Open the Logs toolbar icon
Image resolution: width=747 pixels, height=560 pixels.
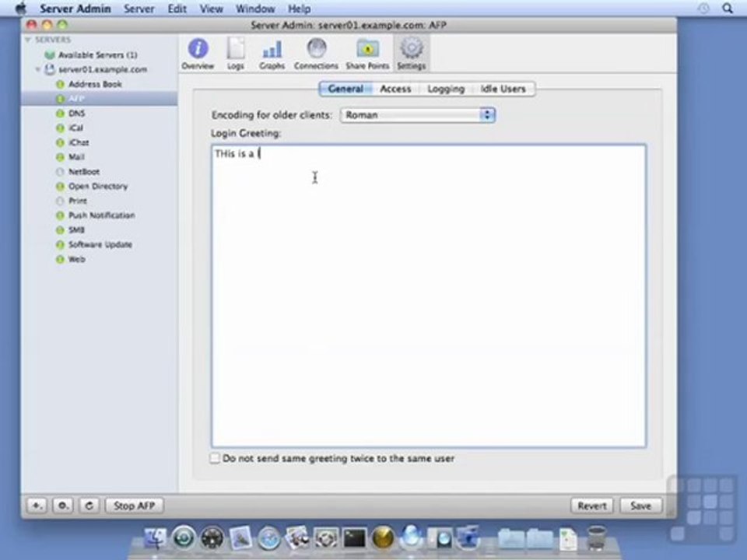(235, 54)
